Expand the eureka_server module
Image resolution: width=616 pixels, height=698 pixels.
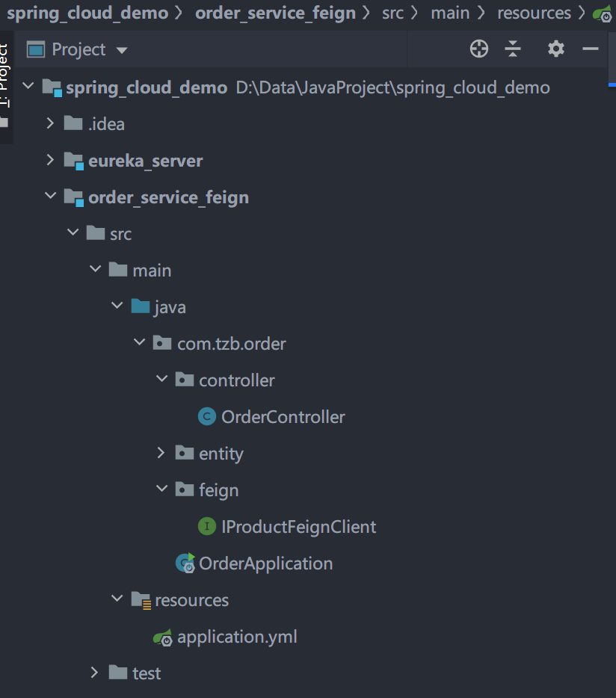(x=51, y=160)
